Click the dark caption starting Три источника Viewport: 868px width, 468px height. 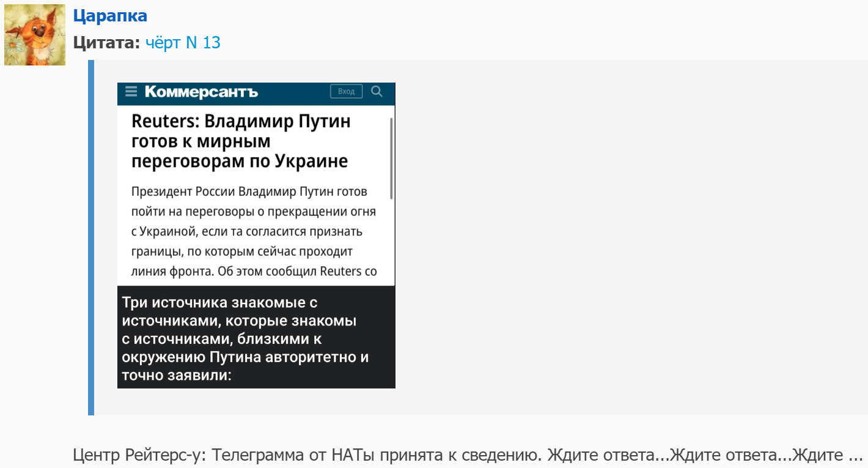point(245,338)
